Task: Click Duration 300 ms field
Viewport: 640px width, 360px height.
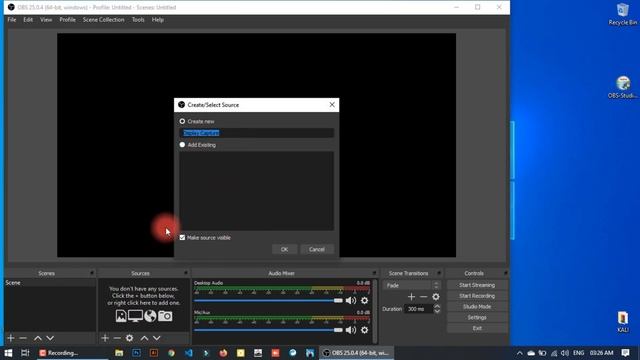Action: pyautogui.click(x=418, y=309)
